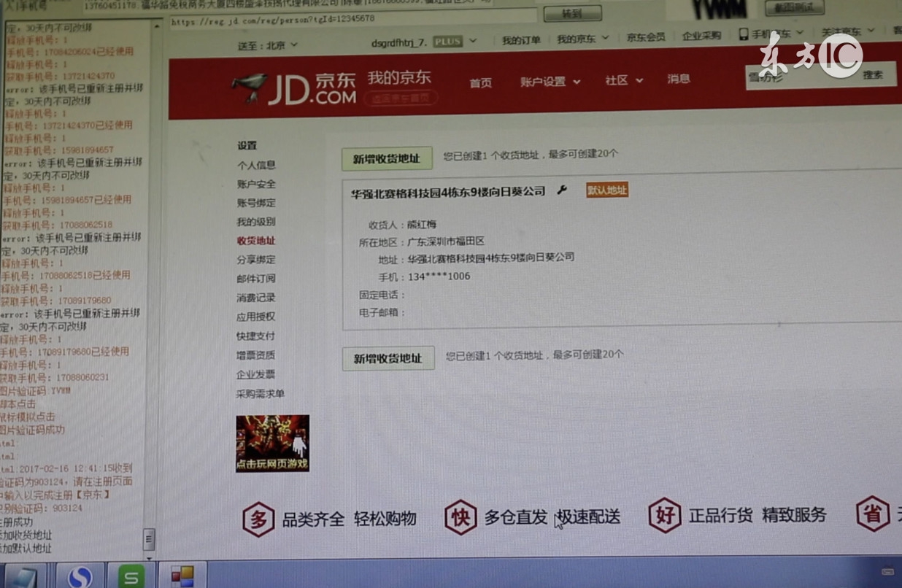Expand the 送至:北京 location dropdown
Viewport: 902px width, 588px height.
[x=266, y=44]
